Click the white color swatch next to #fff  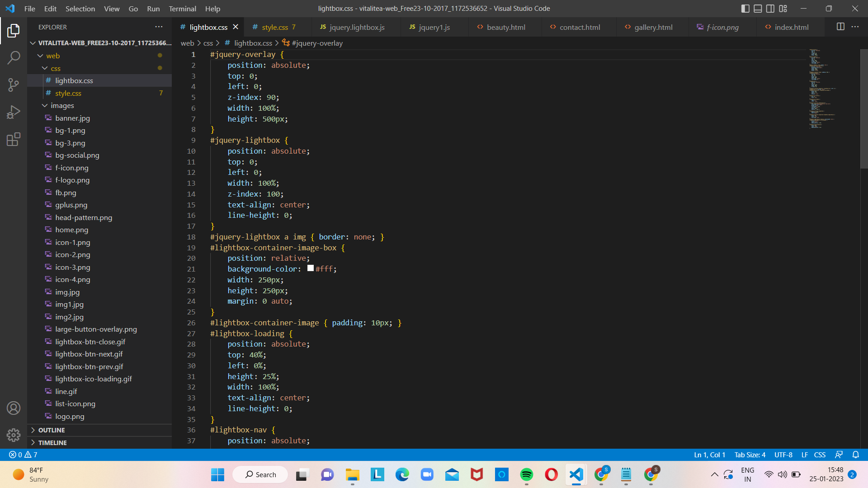coord(310,267)
